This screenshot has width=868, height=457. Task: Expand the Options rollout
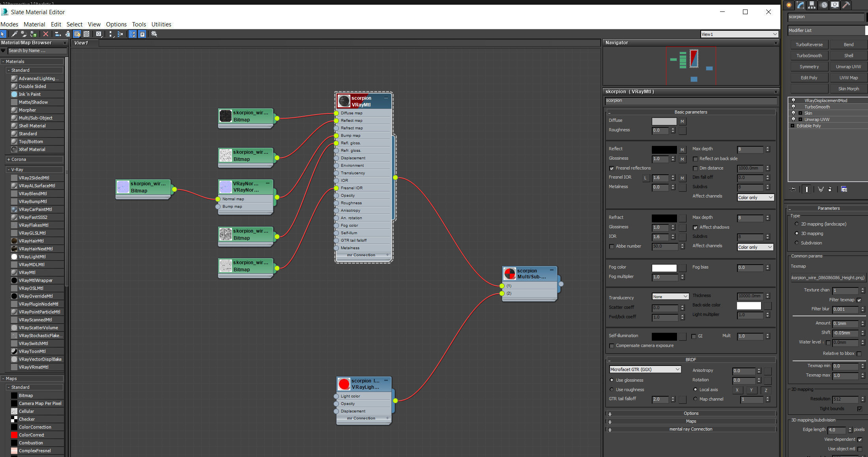click(x=690, y=413)
